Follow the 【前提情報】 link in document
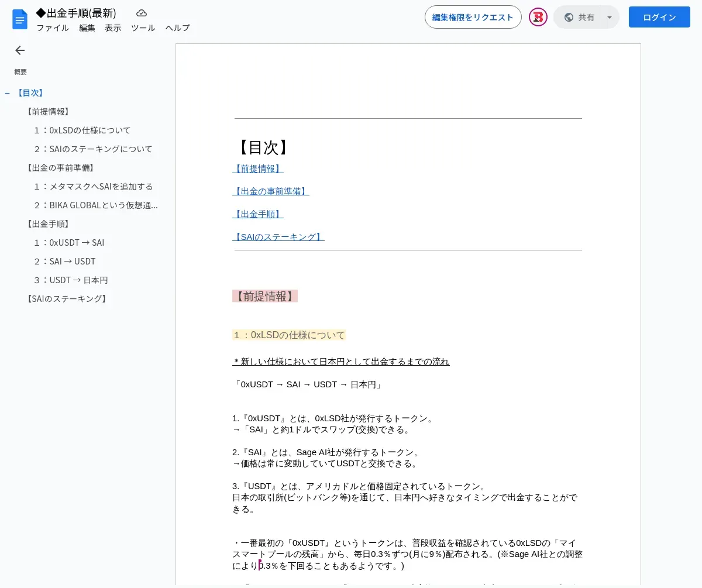Viewport: 702px width, 588px height. [258, 169]
